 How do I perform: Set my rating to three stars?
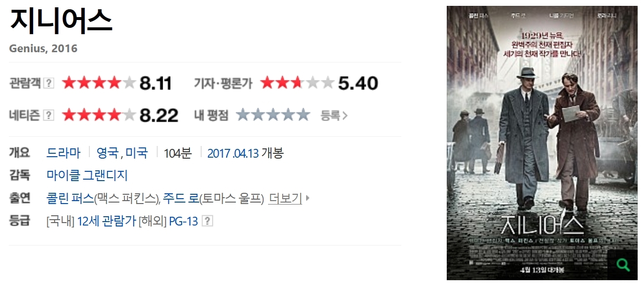click(273, 115)
